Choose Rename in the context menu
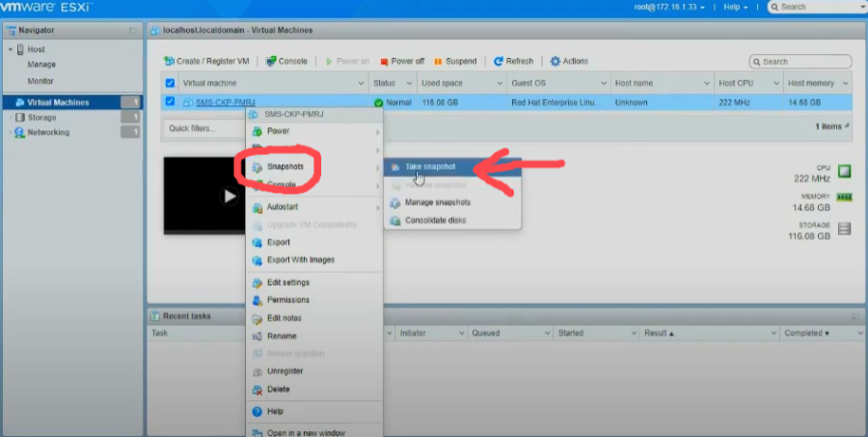 (314, 336)
